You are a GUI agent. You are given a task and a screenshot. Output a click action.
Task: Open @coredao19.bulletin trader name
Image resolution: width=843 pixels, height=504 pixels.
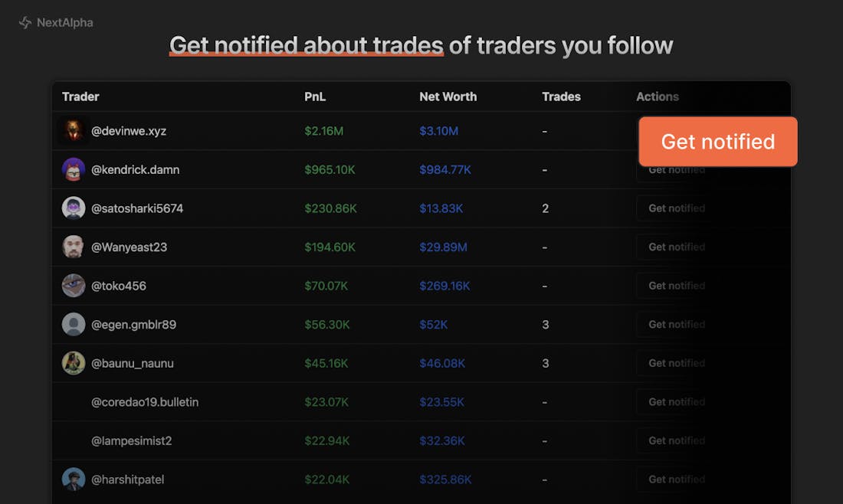pyautogui.click(x=145, y=402)
